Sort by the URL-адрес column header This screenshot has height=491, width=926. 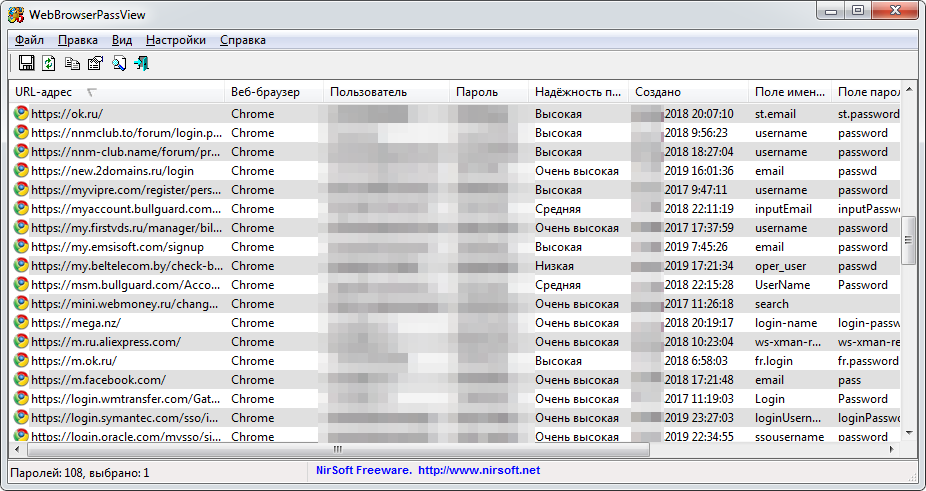point(117,92)
